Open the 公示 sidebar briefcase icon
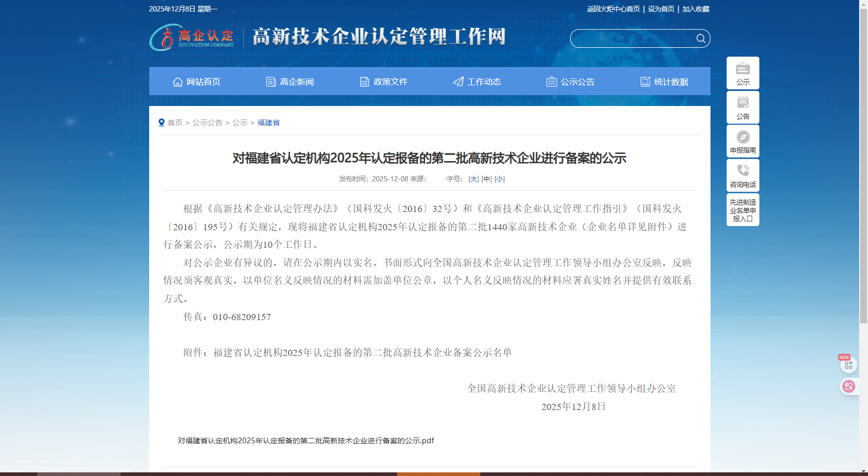Screen dimensions: 868x476 coord(743,69)
